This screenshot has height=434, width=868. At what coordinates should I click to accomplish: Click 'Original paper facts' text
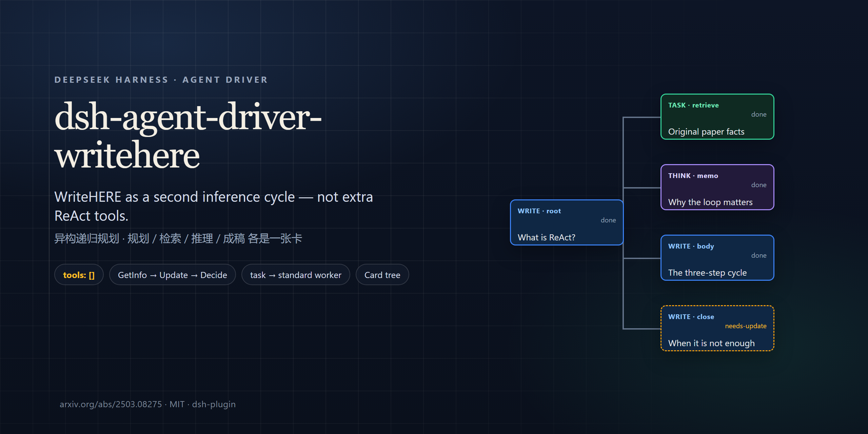tap(706, 132)
